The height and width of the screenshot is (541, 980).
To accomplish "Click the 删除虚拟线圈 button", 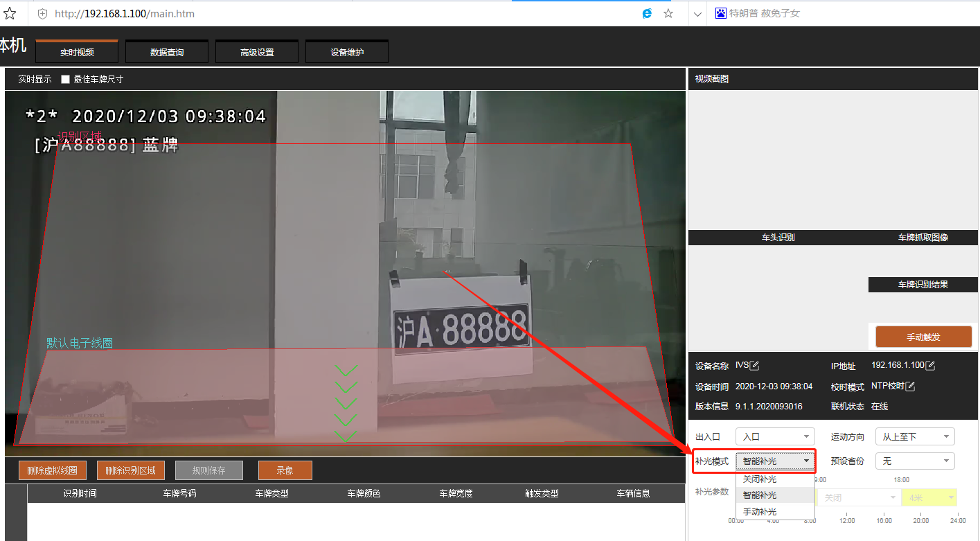I will (x=53, y=470).
